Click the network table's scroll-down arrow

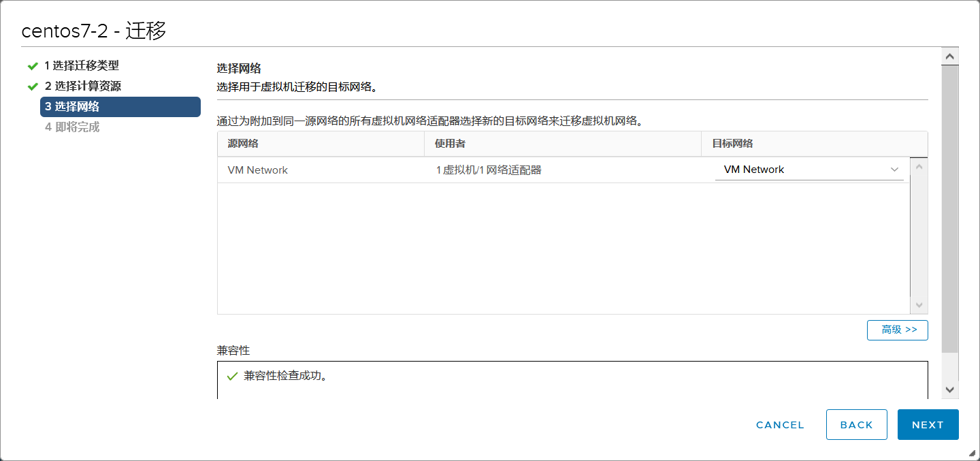pos(919,306)
